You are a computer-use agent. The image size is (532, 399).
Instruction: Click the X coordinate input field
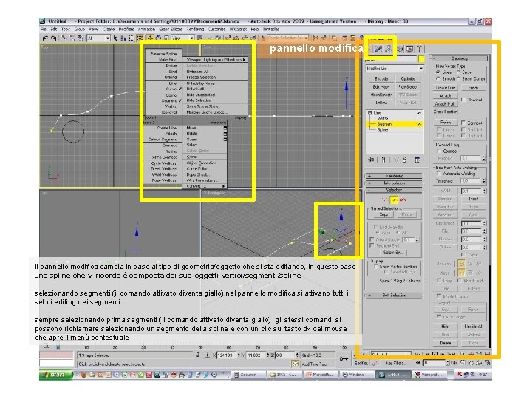[226, 355]
